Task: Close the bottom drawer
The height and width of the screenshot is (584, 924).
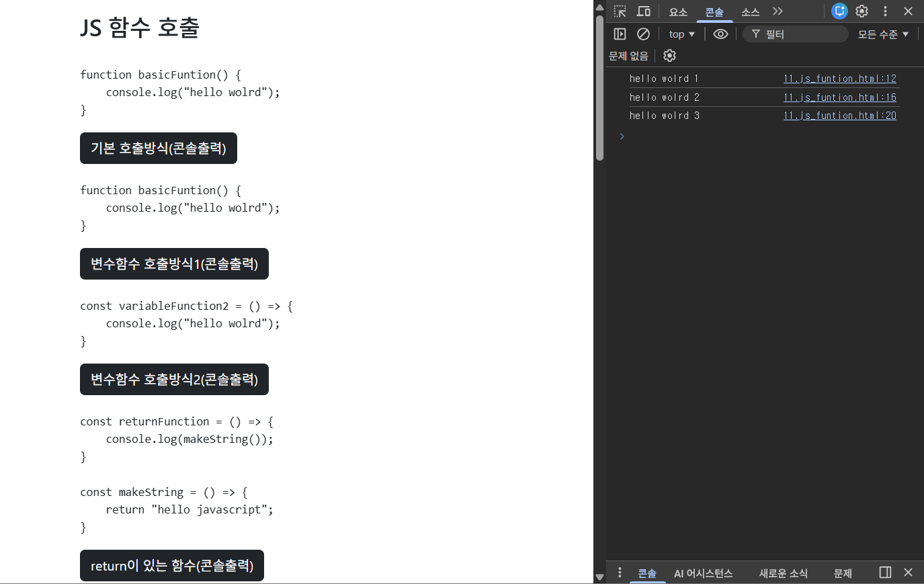Action: point(908,573)
